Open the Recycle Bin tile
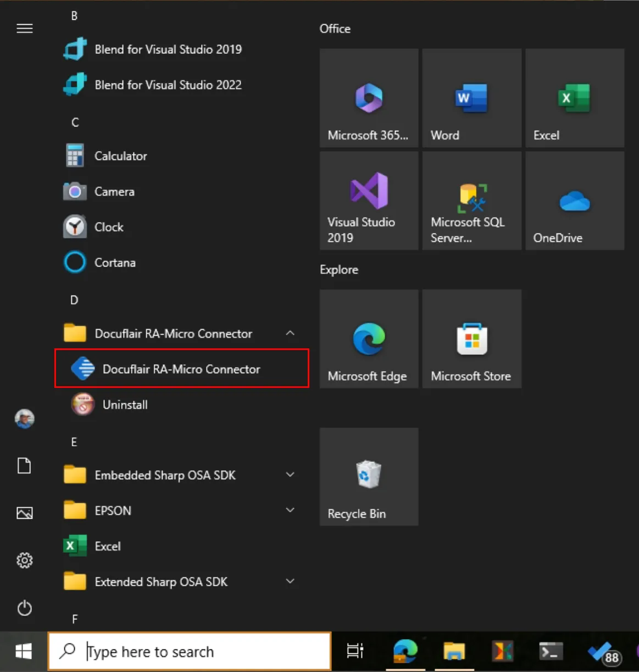This screenshot has width=639, height=672. 369,477
